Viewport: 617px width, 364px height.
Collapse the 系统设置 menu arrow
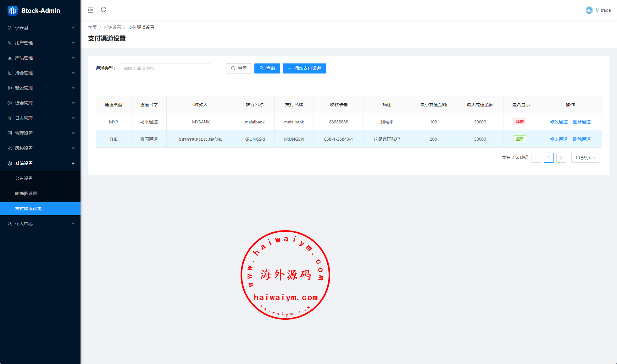73,163
